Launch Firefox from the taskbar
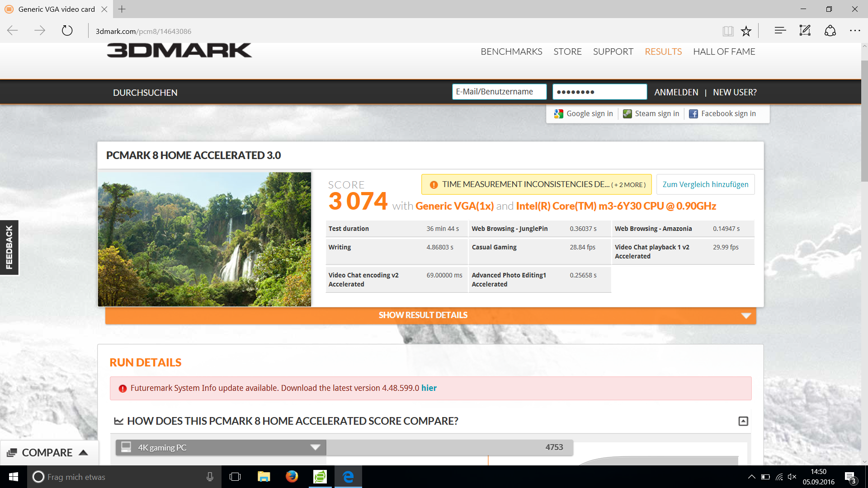Screen dimensions: 868x488 coord(292,477)
